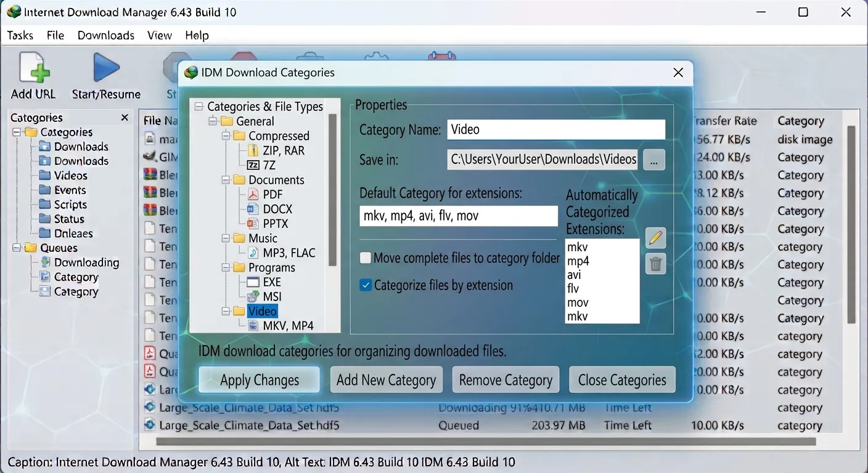Viewport: 868px width, 473px height.
Task: Collapse the General tree node
Action: point(213,121)
